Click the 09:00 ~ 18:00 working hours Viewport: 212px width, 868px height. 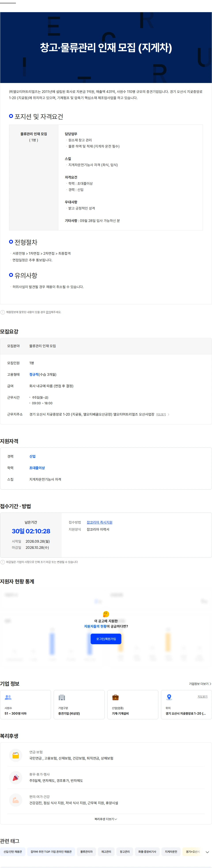(42, 403)
